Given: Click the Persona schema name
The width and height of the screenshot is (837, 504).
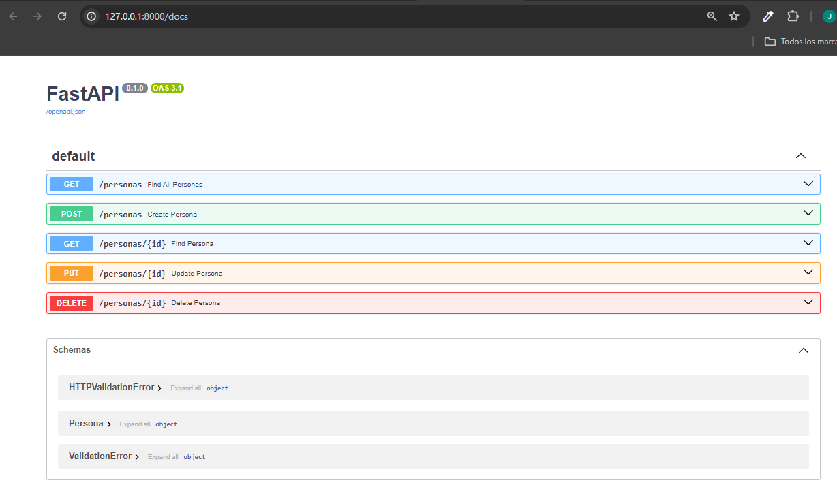Looking at the screenshot, I should coord(86,423).
